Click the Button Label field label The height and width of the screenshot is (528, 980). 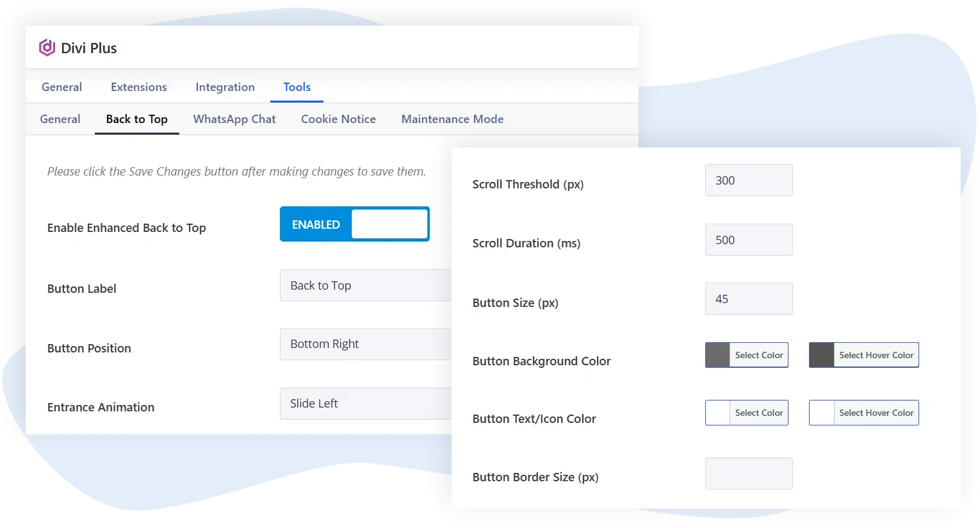click(x=82, y=289)
